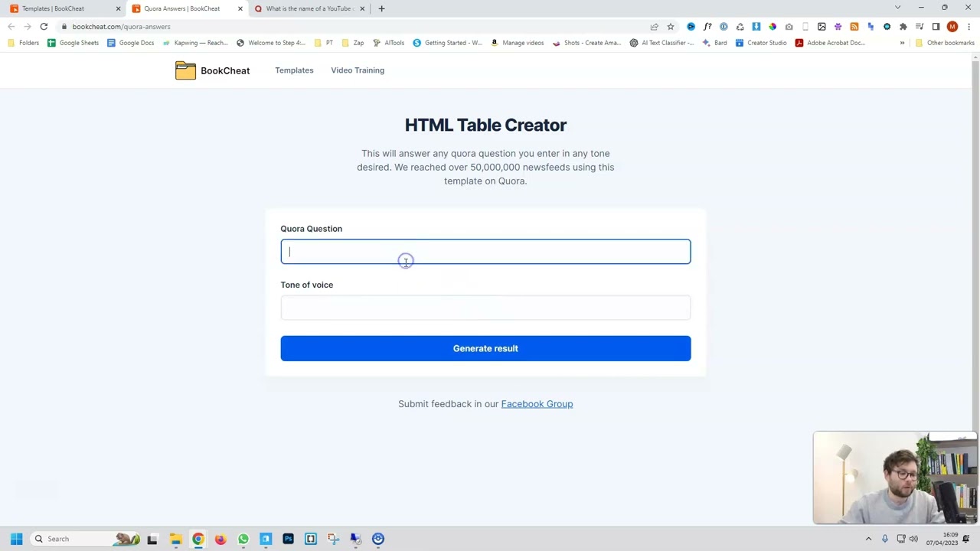Close the Templates | BookCheat tab
The height and width of the screenshot is (551, 980).
click(118, 8)
